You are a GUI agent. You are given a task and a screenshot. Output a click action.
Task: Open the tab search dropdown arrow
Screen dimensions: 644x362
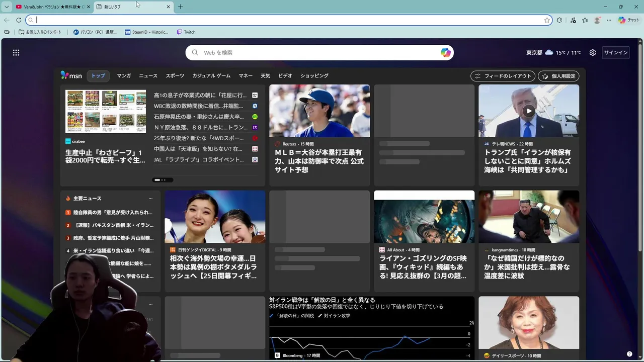point(6,7)
